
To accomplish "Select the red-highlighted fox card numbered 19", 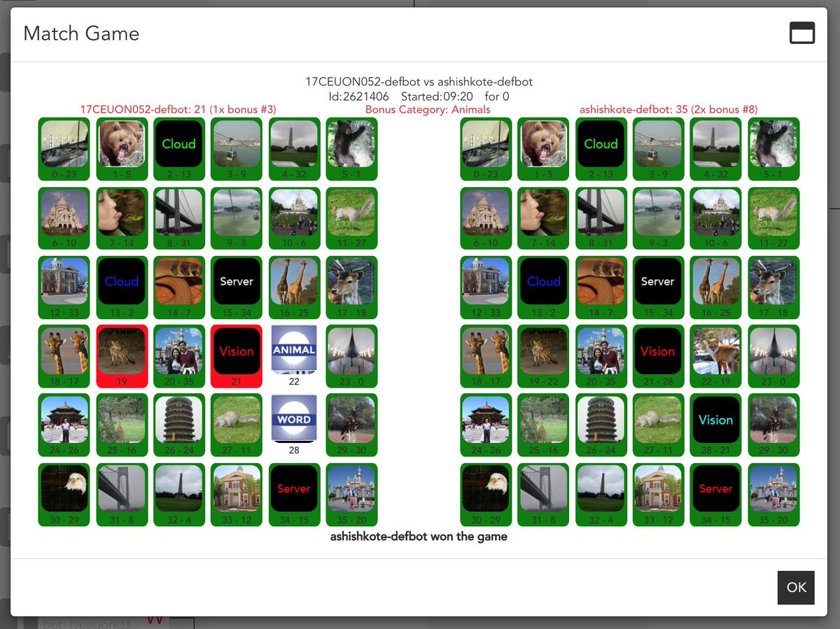I will [122, 355].
